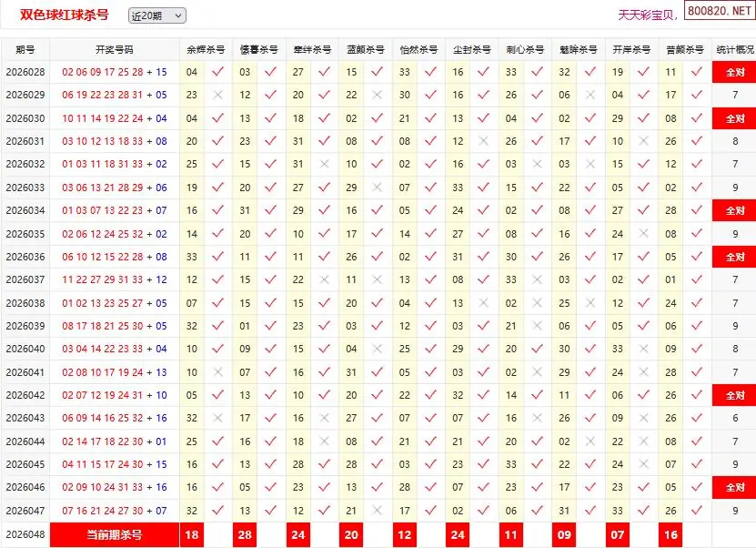Click the 天天彩宝贝 link at top right
This screenshot has width=756, height=548.
pyautogui.click(x=647, y=15)
